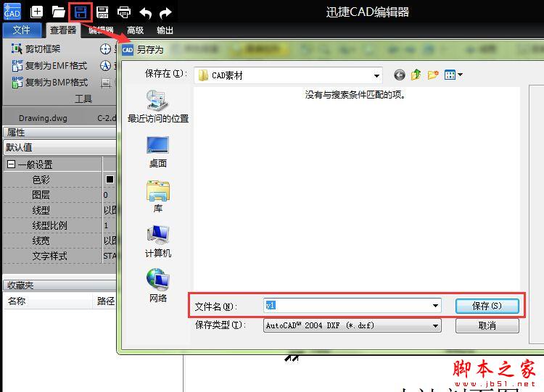Click the 收藏夹 panel header
544x392 pixels.
click(x=59, y=285)
